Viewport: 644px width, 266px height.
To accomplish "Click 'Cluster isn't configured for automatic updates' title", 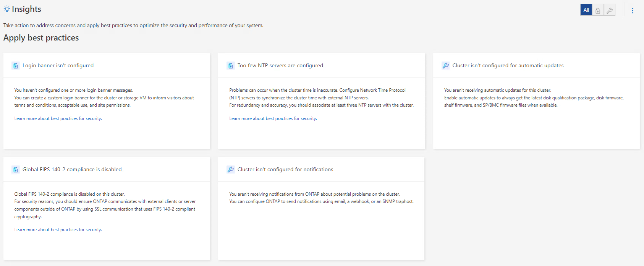I will tap(508, 66).
